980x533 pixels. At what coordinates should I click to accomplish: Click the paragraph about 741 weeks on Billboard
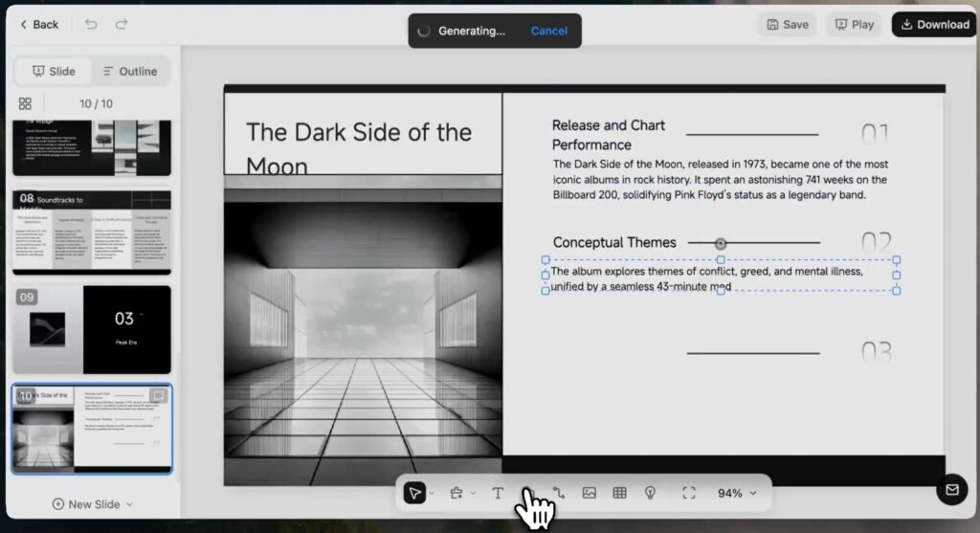click(x=720, y=179)
